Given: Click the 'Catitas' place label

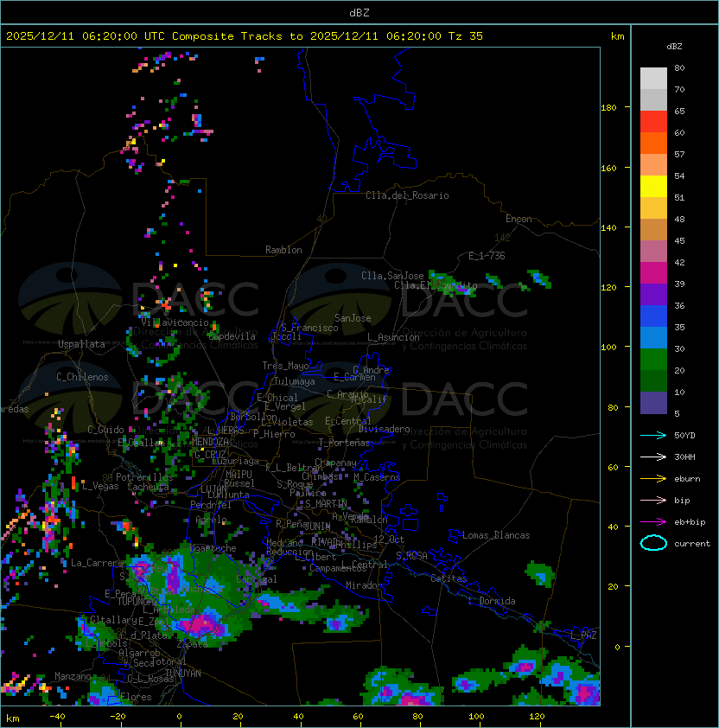Looking at the screenshot, I should click(449, 578).
